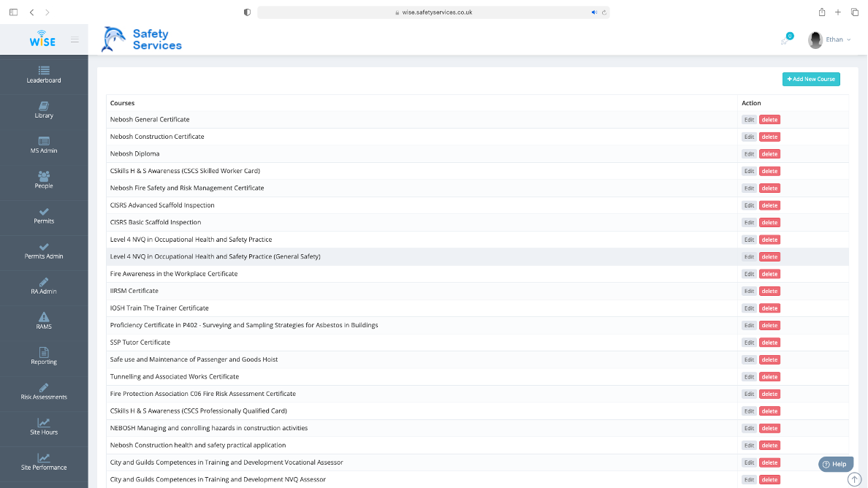The width and height of the screenshot is (868, 488).
Task: Select Nebosh Construction health and safety practical text
Action: pyautogui.click(x=197, y=446)
